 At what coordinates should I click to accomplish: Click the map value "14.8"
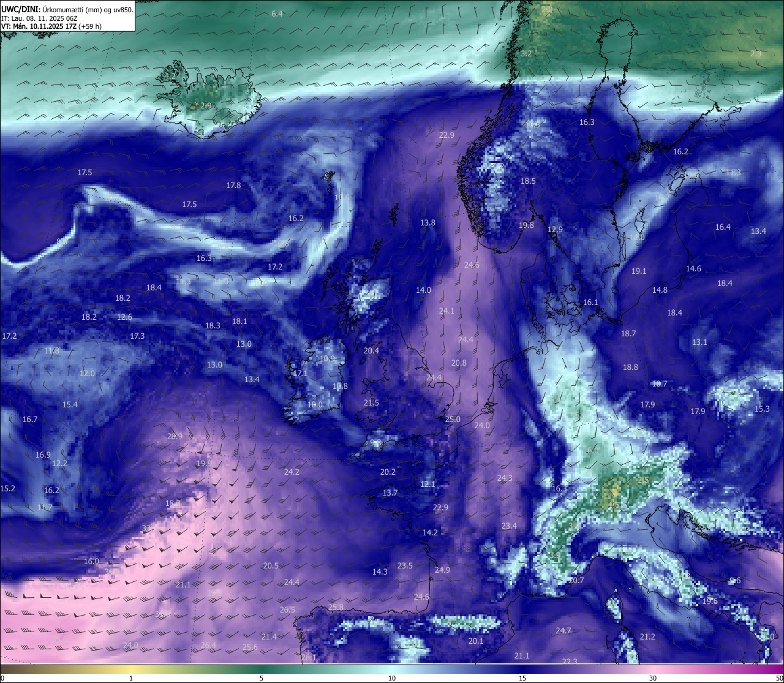click(x=660, y=290)
